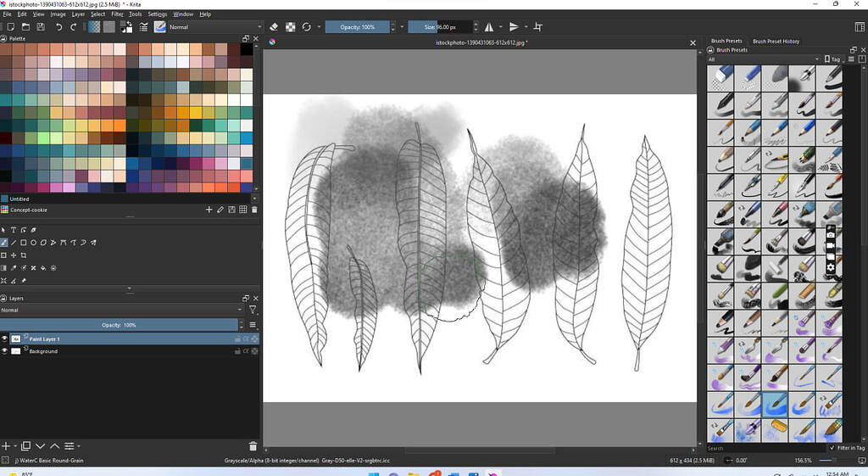Toggle the Filter in Tag checkbox
Image resolution: width=868 pixels, height=476 pixels.
[x=832, y=448]
